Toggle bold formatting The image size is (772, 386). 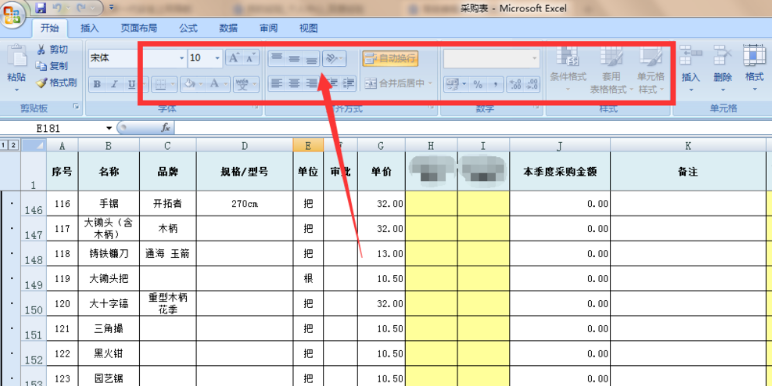coord(97,84)
